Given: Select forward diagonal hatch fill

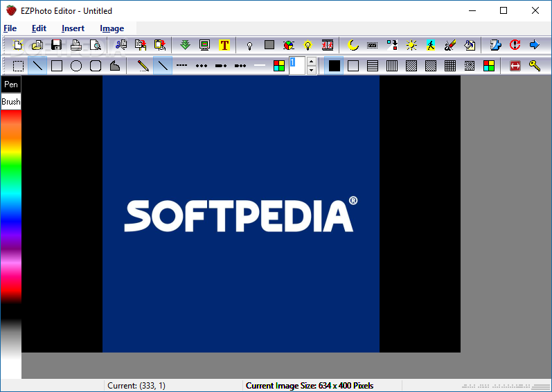Looking at the screenshot, I should [x=411, y=66].
